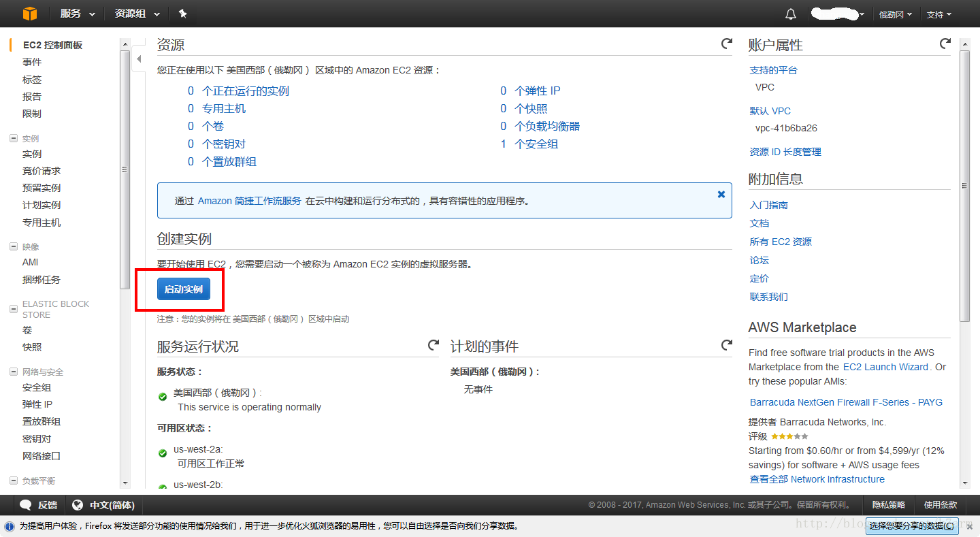Open 事件 in the sidebar
Image resolution: width=980 pixels, height=537 pixels.
[32, 62]
